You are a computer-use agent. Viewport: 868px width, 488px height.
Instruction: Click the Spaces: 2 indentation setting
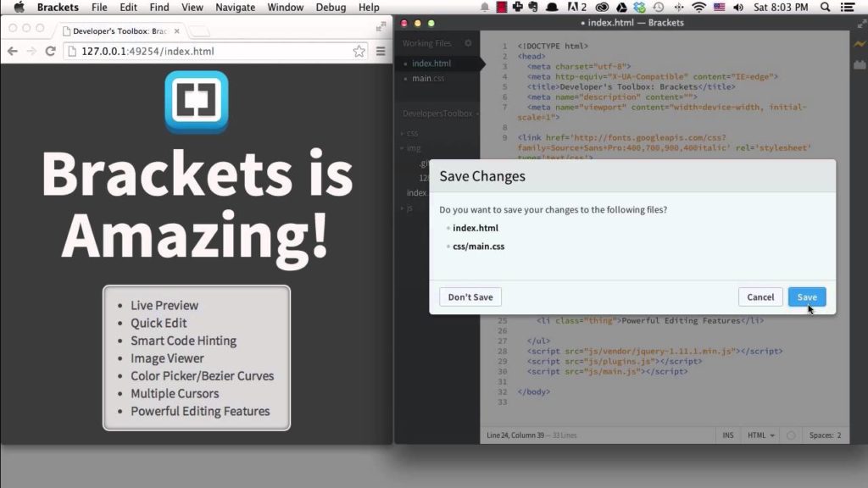(x=825, y=435)
